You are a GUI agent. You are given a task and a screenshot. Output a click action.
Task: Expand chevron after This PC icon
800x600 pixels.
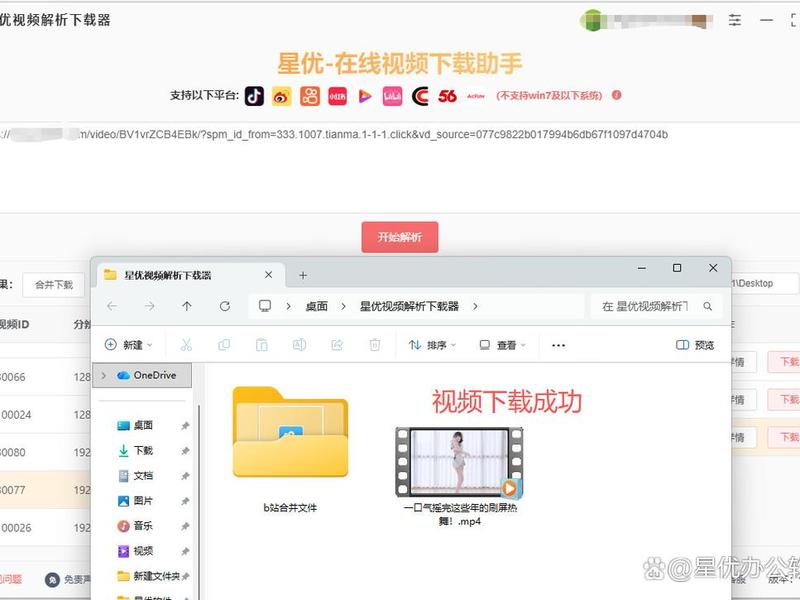(289, 306)
